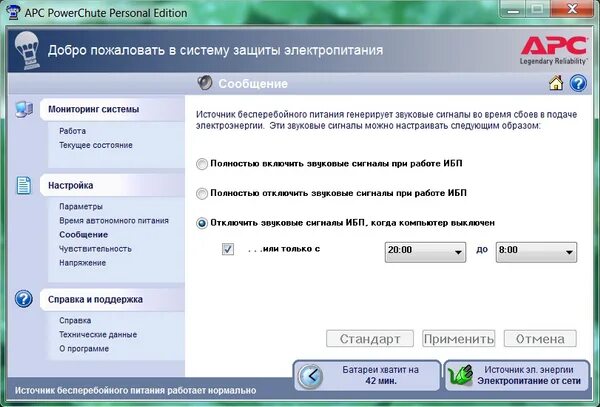Open the Справка sidebar link

click(x=75, y=321)
